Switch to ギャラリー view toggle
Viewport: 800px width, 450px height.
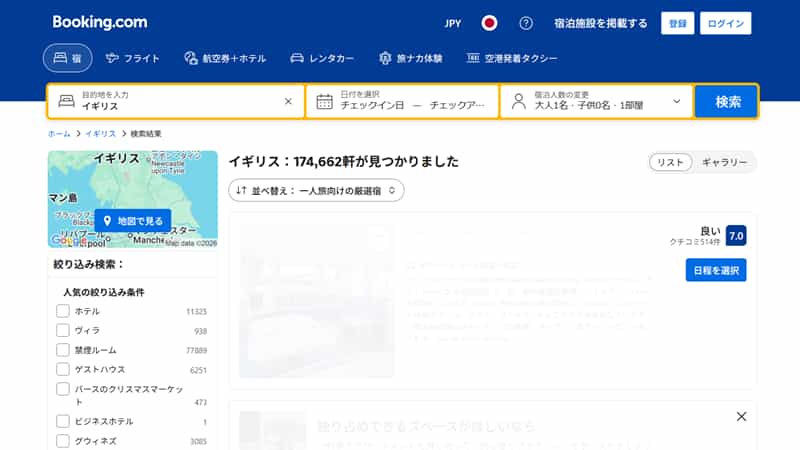[x=724, y=162]
